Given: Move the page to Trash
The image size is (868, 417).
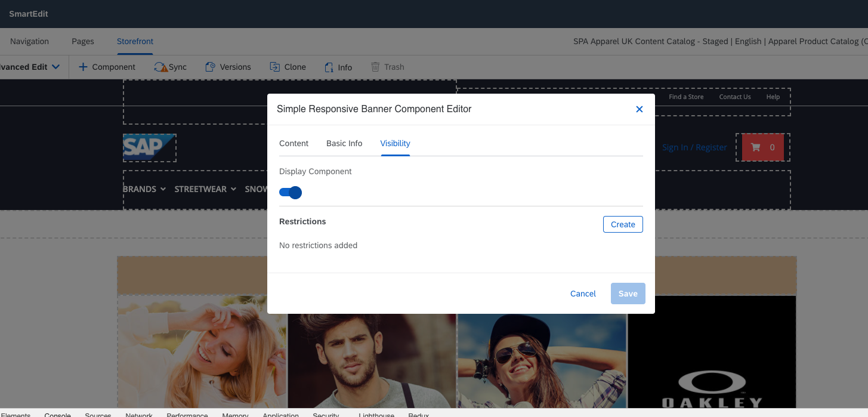Looking at the screenshot, I should (x=387, y=67).
